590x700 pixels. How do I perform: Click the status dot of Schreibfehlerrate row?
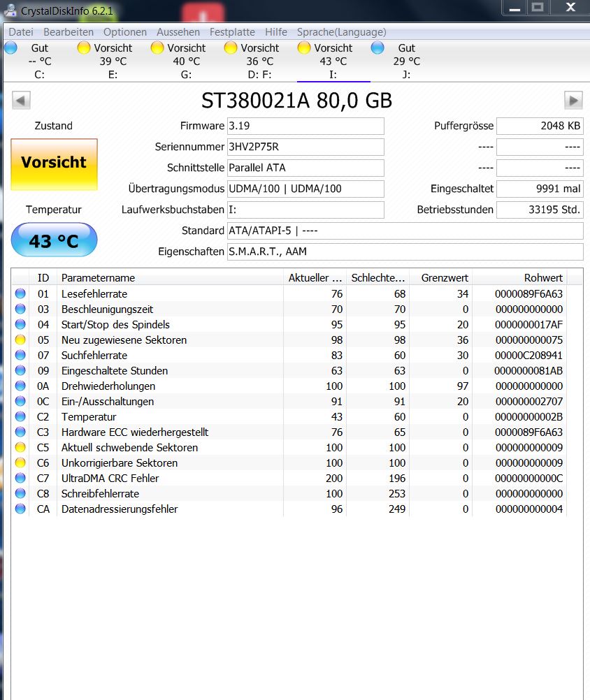point(20,493)
